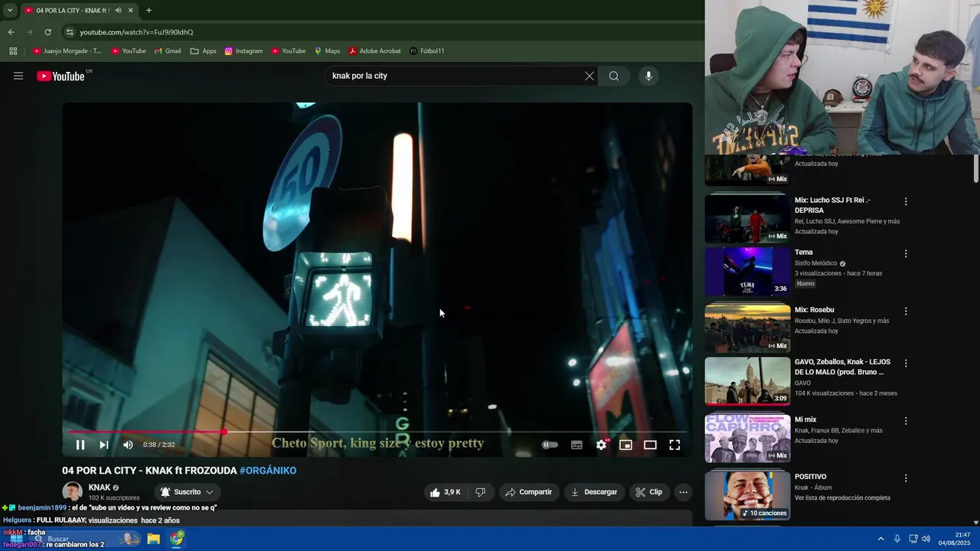
Task: Reload the current page
Action: tap(47, 32)
